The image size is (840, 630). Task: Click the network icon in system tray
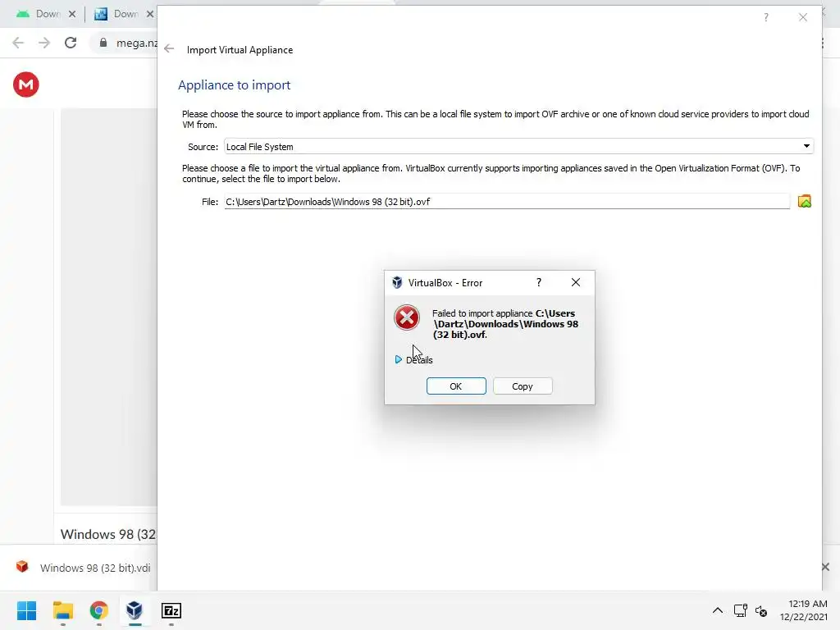tap(741, 610)
